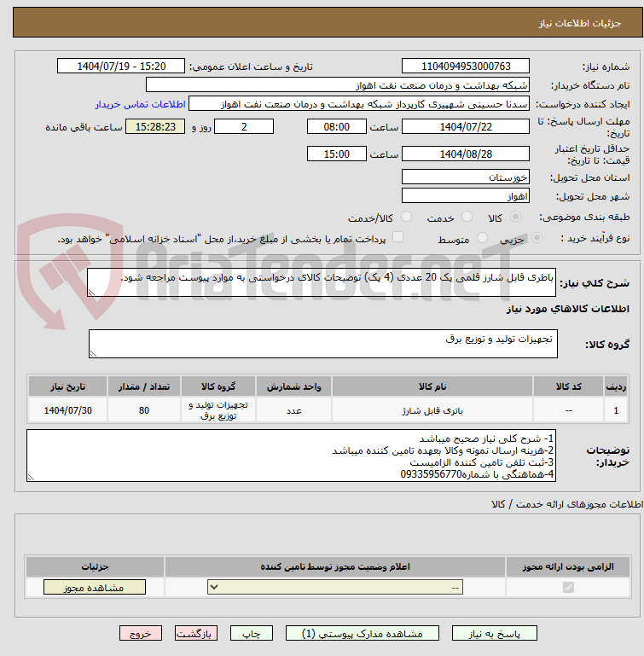The height and width of the screenshot is (656, 644).
Task: Click the الزامی بودن ارائه مجوز header
Action: [x=568, y=566]
